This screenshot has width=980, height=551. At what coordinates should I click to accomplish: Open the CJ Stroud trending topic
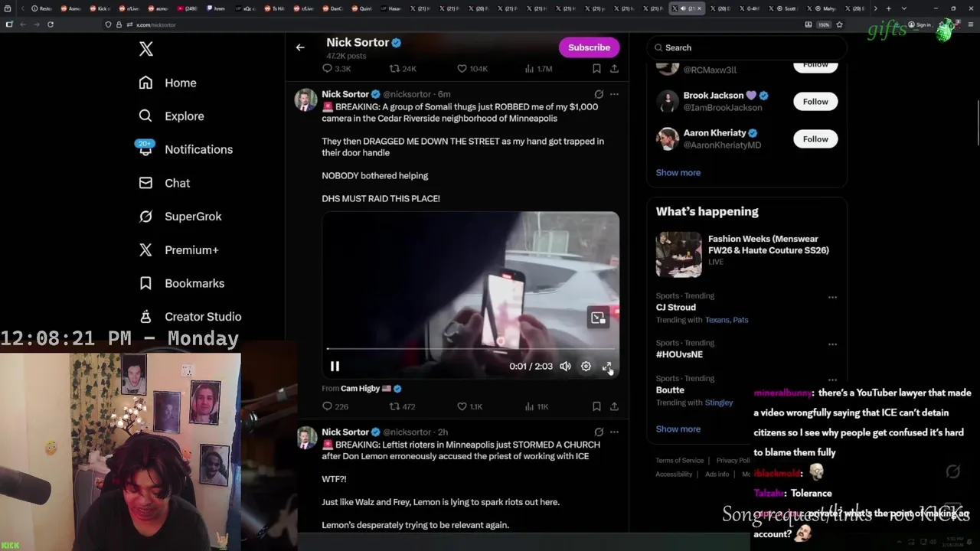675,307
